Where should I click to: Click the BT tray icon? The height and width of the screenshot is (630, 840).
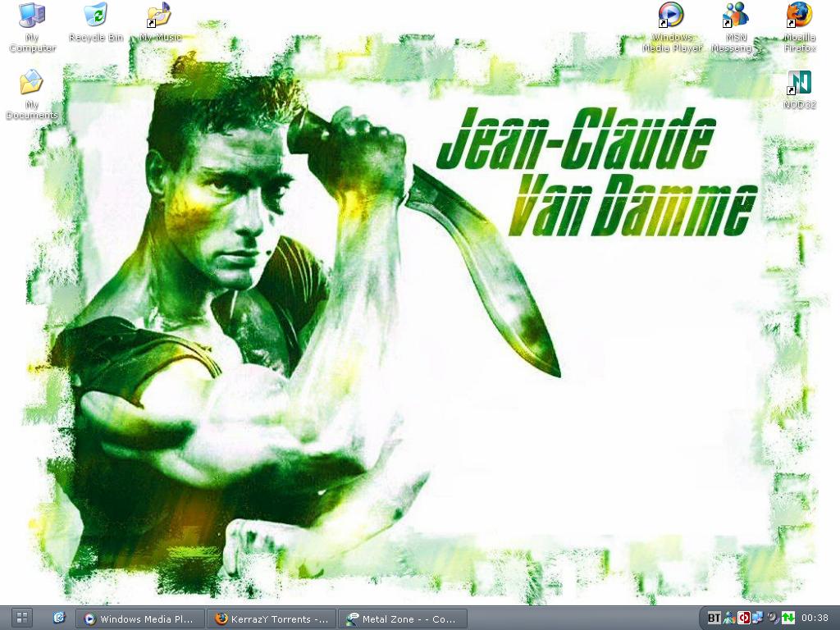pos(714,619)
